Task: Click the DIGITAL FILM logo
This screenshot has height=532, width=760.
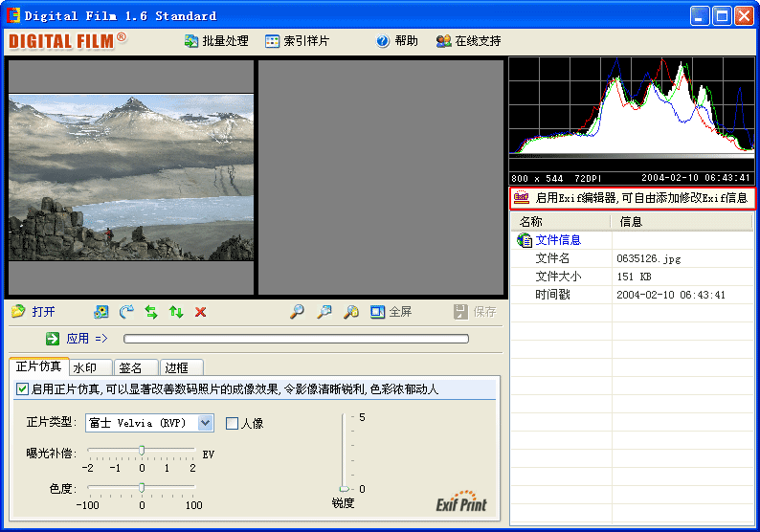Action: coord(68,41)
